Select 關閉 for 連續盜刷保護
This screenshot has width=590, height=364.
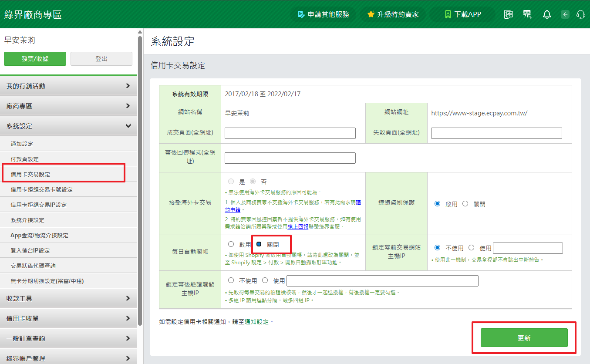465,204
